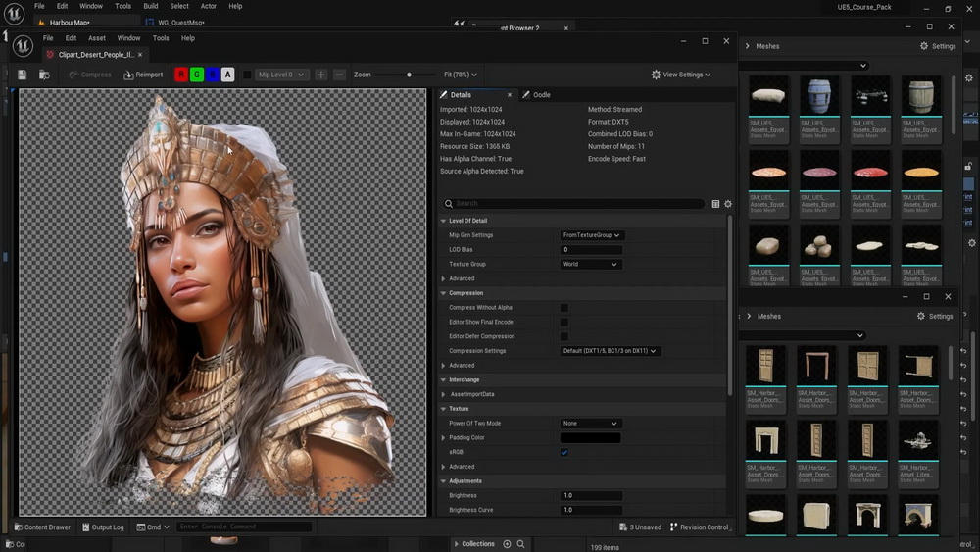Image resolution: width=980 pixels, height=552 pixels.
Task: Toggle the Green channel view
Action: click(197, 75)
